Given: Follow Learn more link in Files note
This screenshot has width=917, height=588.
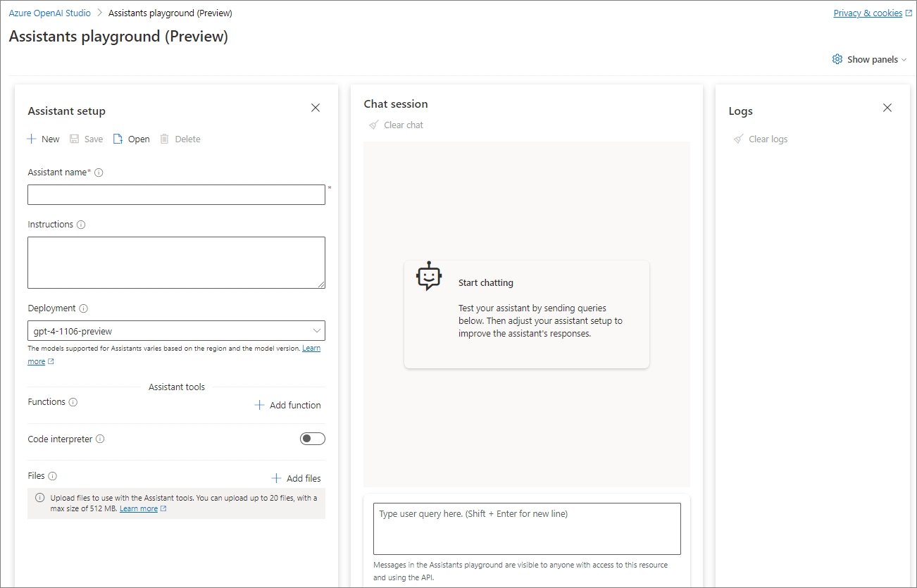Looking at the screenshot, I should 139,508.
